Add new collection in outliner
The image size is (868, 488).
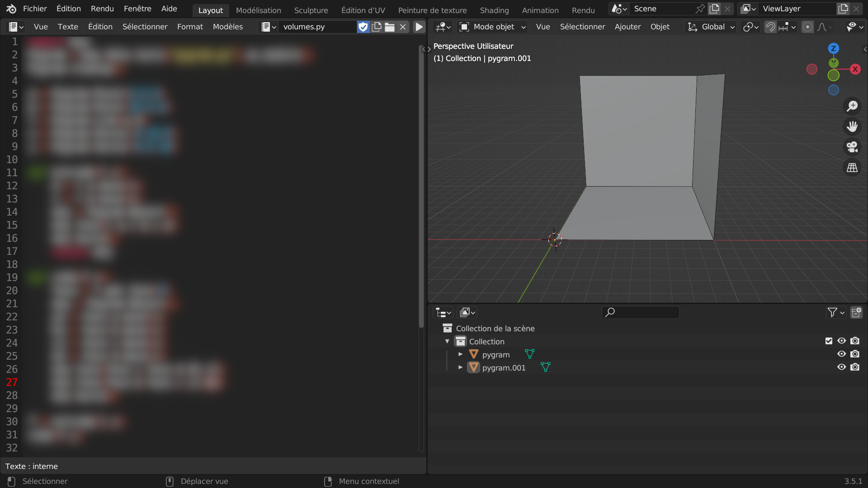click(x=856, y=312)
